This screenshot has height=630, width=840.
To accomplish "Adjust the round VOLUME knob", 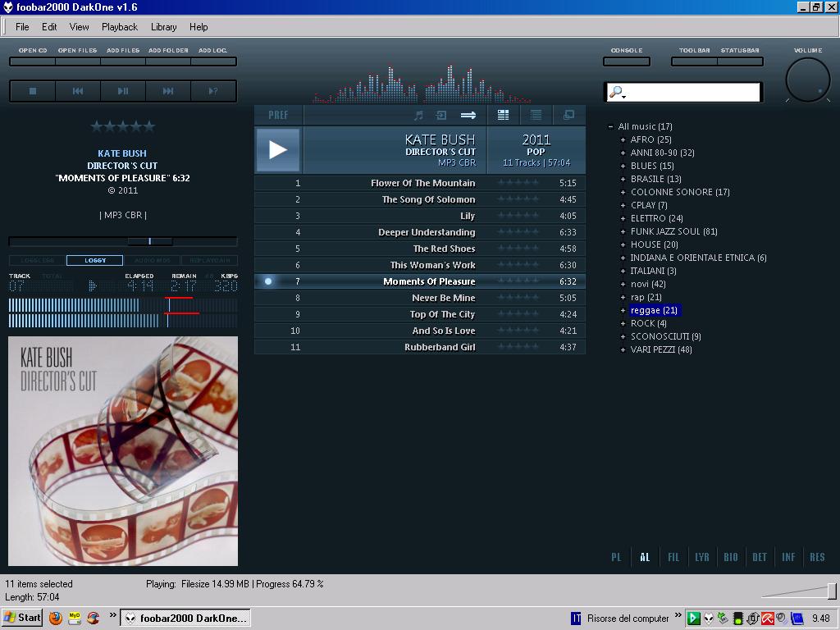I will [808, 80].
